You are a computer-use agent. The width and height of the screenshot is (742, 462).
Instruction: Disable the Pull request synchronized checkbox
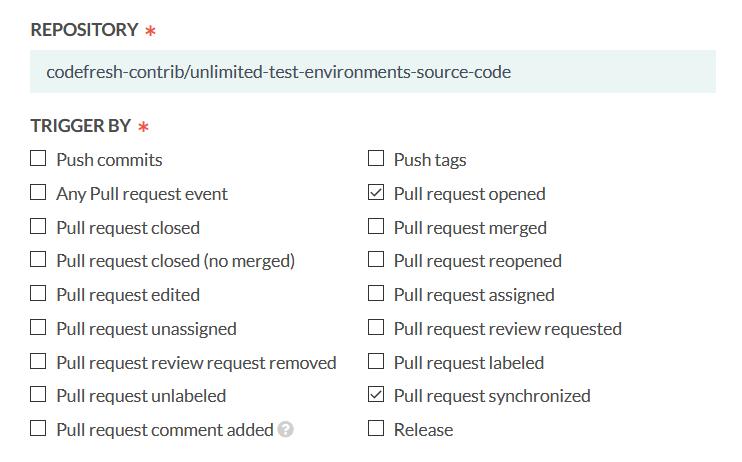[376, 395]
